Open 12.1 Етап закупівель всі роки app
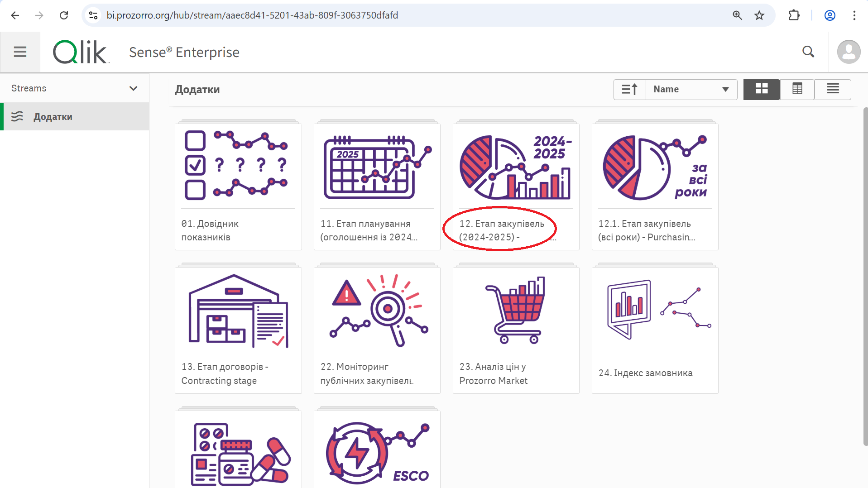 (x=655, y=186)
